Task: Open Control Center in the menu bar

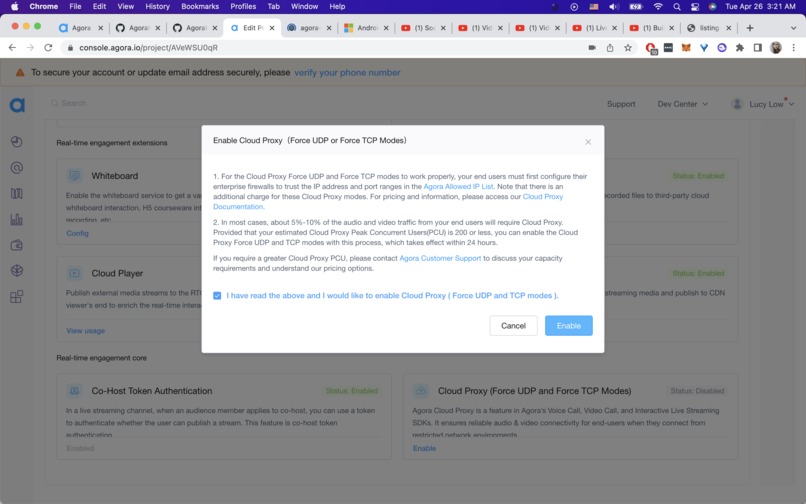Action: coord(695,7)
